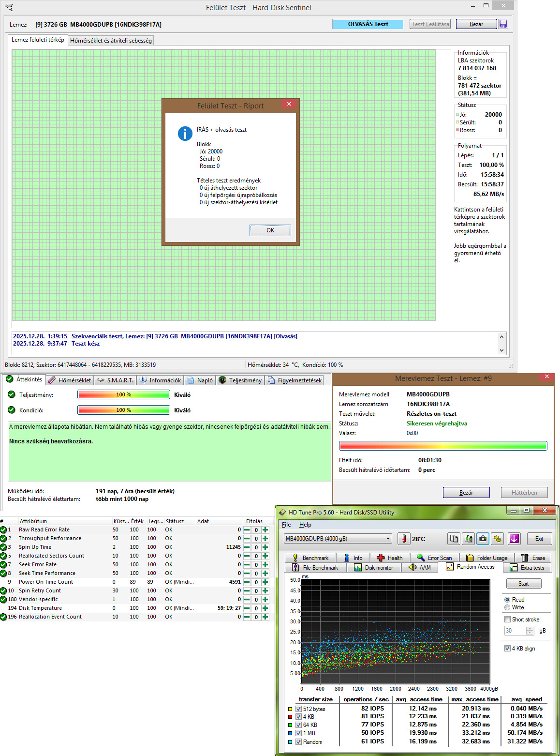Switch to Disk monitor tab
The height and width of the screenshot is (756, 560).
[374, 568]
